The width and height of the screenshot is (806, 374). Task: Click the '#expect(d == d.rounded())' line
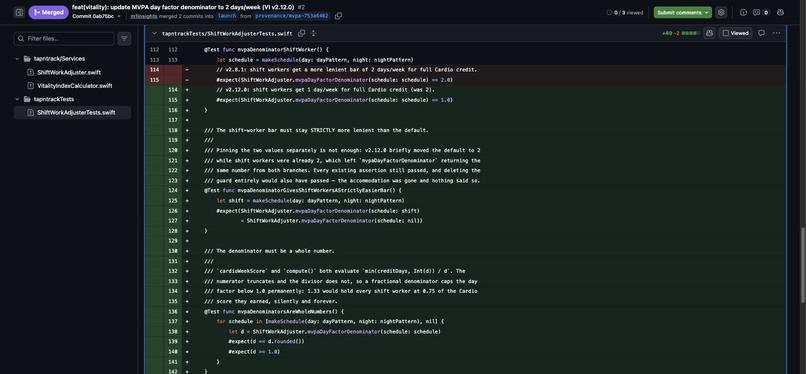pos(267,342)
